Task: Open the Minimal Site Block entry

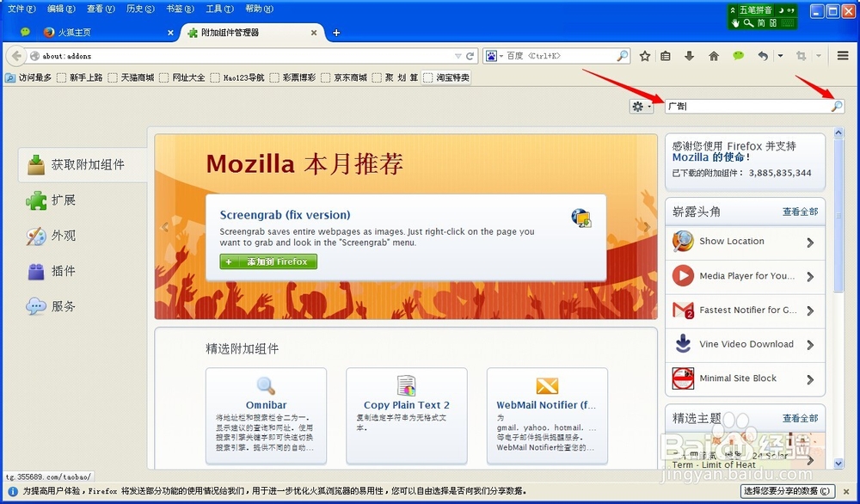Action: click(x=745, y=378)
